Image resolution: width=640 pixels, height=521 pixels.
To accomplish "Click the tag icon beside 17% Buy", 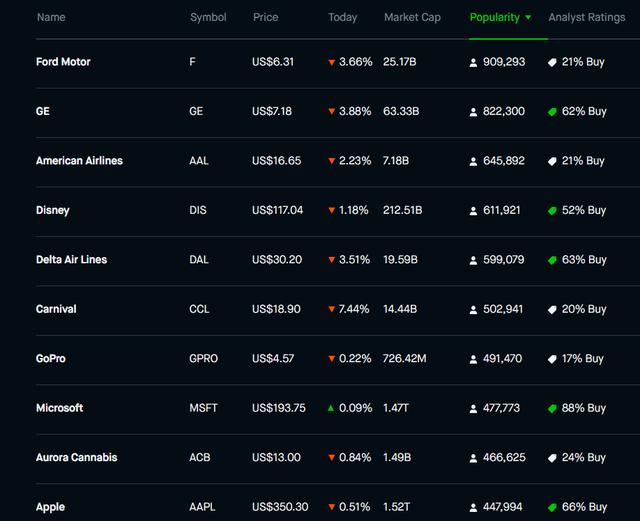I will pos(552,359).
